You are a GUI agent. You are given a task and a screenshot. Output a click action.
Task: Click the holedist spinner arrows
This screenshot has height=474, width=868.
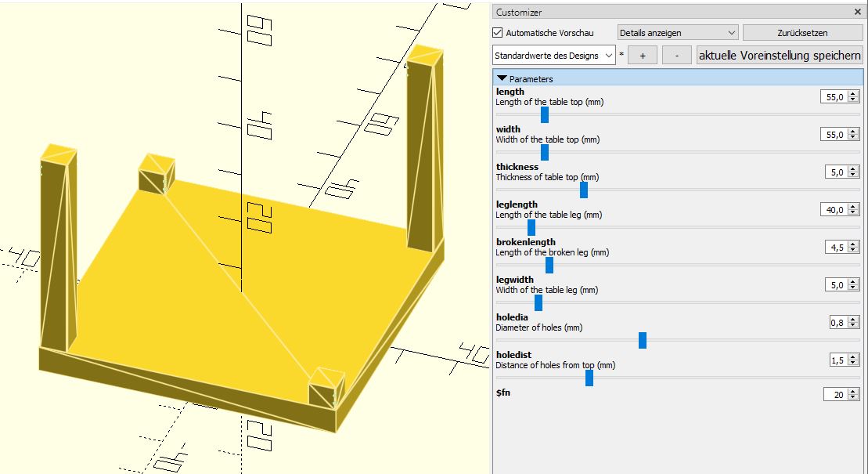(x=853, y=360)
